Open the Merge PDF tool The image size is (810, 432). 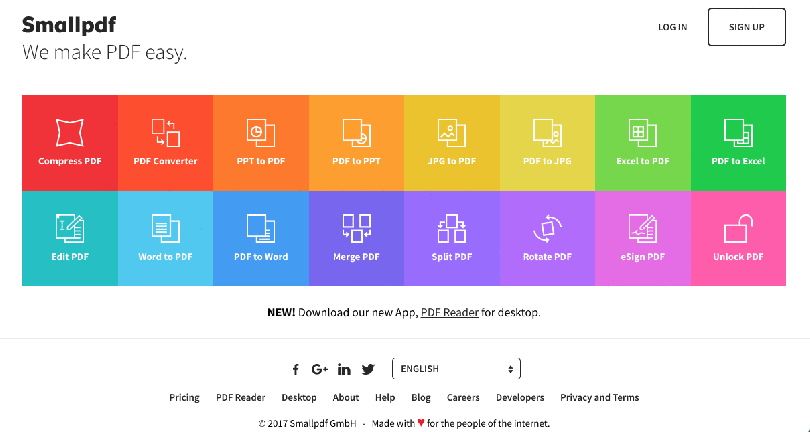pos(356,238)
